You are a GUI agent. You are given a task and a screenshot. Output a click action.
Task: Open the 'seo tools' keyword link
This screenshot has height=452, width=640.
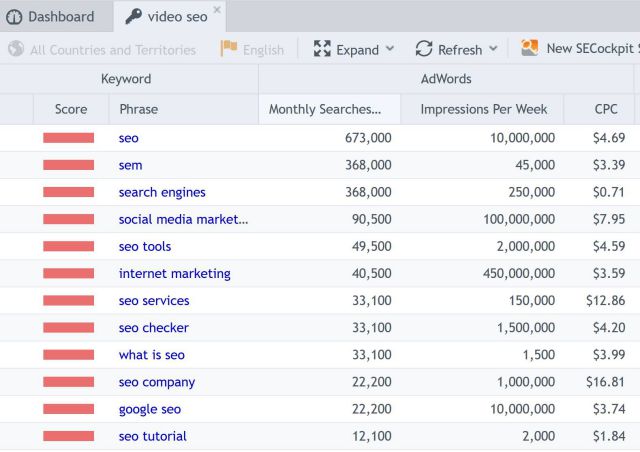pos(145,247)
